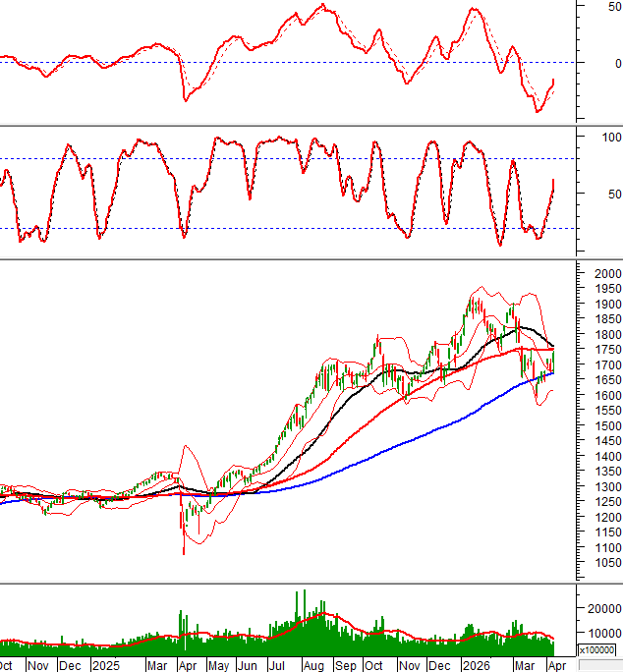Click the 20000 volume axis label
Screen dimensions: 623x672
602,608
